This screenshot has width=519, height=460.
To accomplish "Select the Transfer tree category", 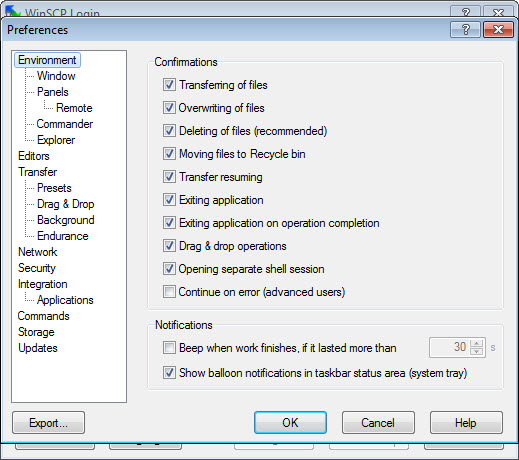I will (x=38, y=172).
